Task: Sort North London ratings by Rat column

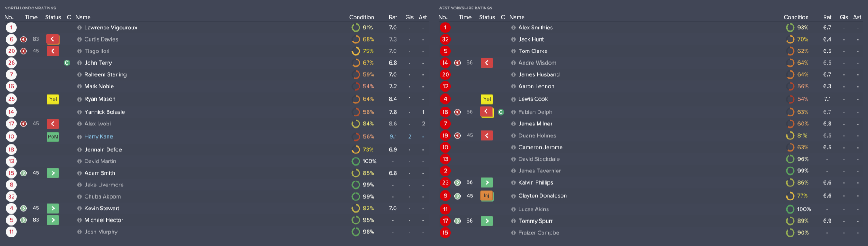Action: tap(393, 17)
